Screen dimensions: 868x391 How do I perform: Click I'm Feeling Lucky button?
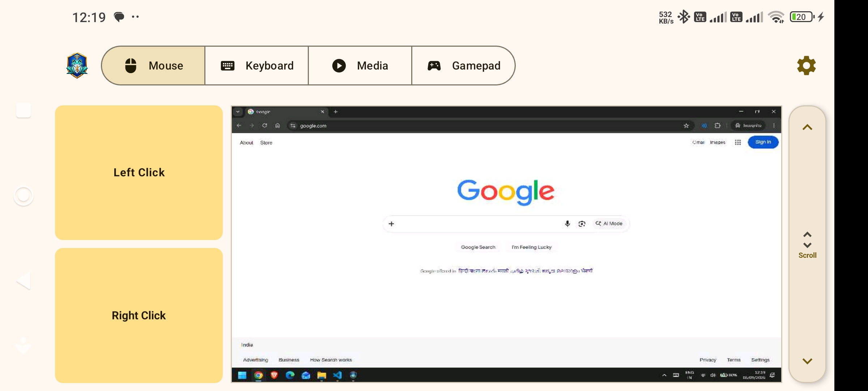[532, 247]
